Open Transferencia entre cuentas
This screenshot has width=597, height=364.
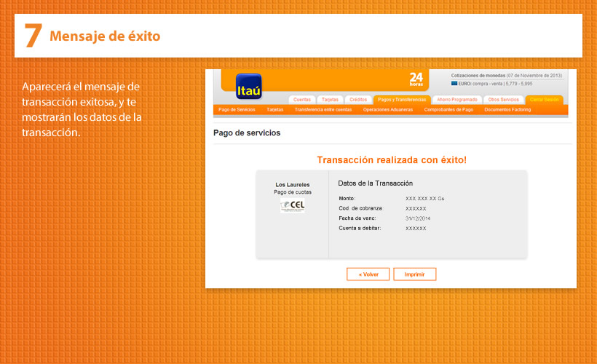[x=323, y=110]
